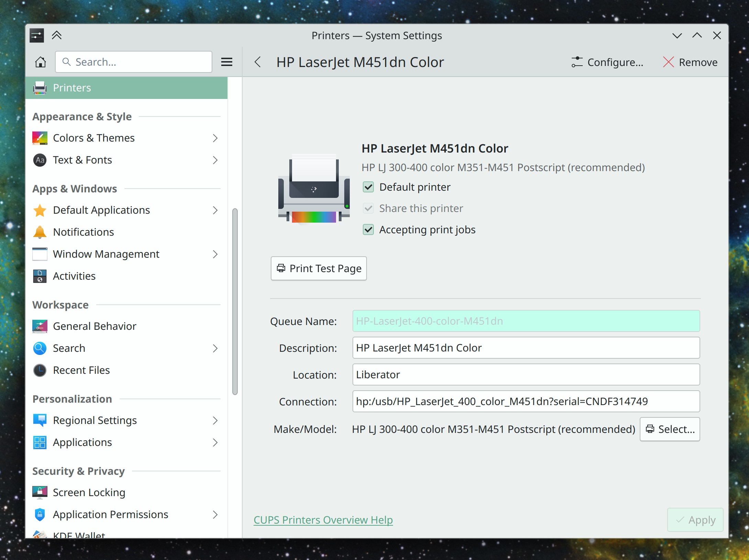Screen dimensions: 749x560
Task: Click the large printer illustration
Action: pyautogui.click(x=314, y=189)
